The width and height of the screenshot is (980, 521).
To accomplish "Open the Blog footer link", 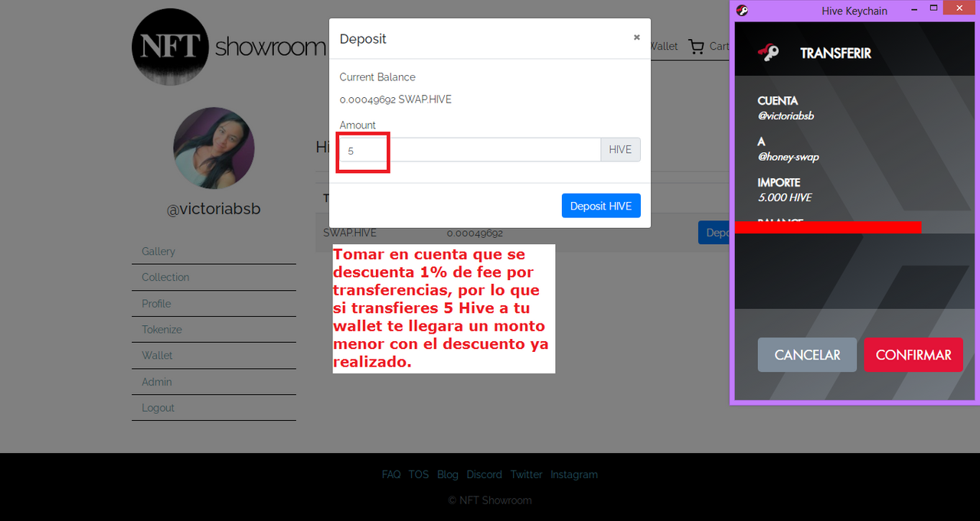I will 448,474.
